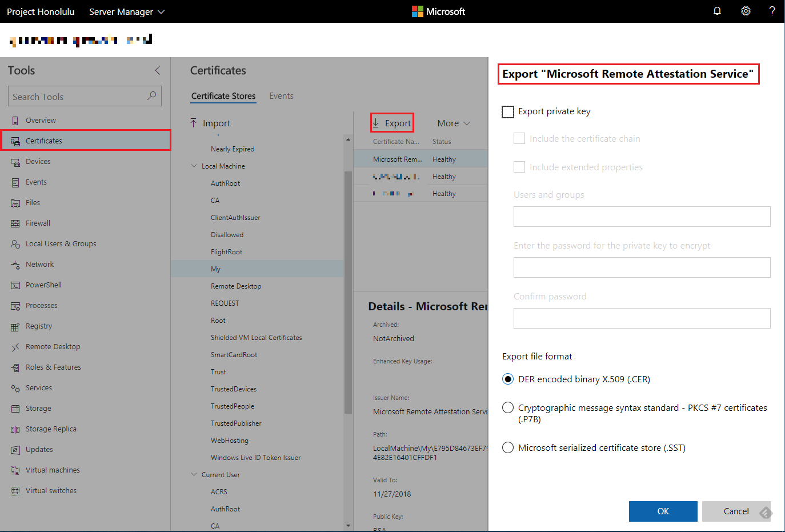Image resolution: width=785 pixels, height=532 pixels.
Task: Click the Files sidebar icon
Action: point(15,203)
